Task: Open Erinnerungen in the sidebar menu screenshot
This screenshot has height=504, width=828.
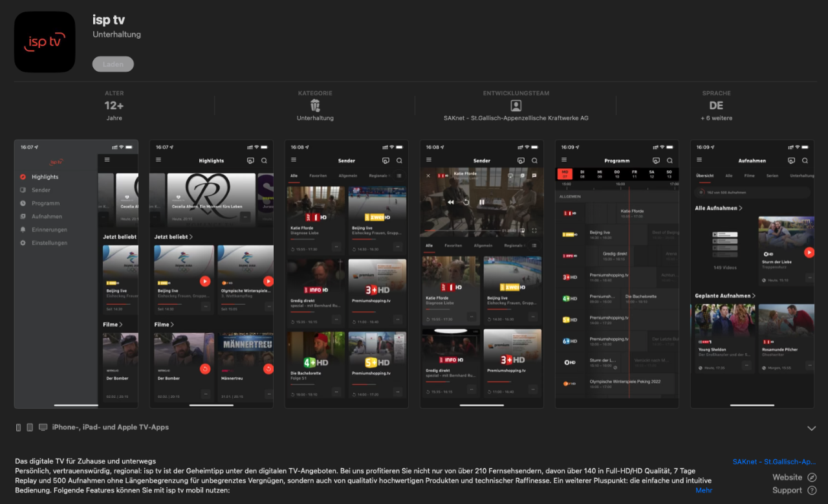Action: click(x=49, y=230)
